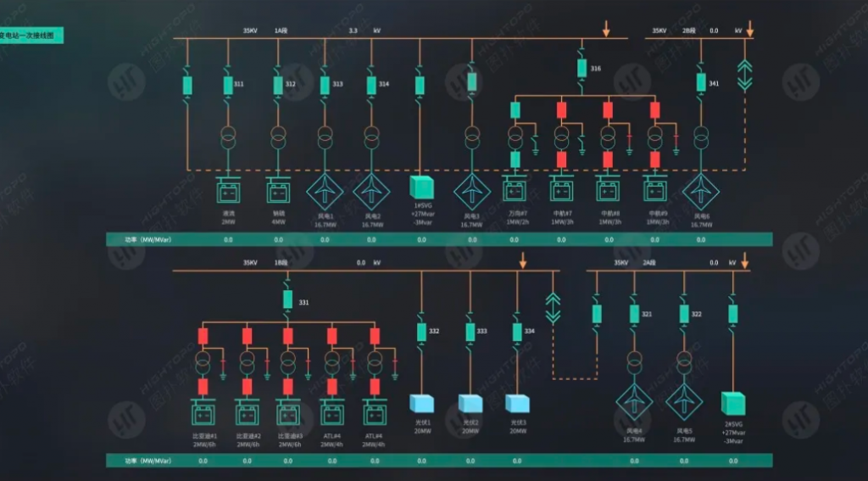This screenshot has height=481, width=868.
Task: Toggle the upper red breaker above 比亚迪#1
Action: coord(203,337)
